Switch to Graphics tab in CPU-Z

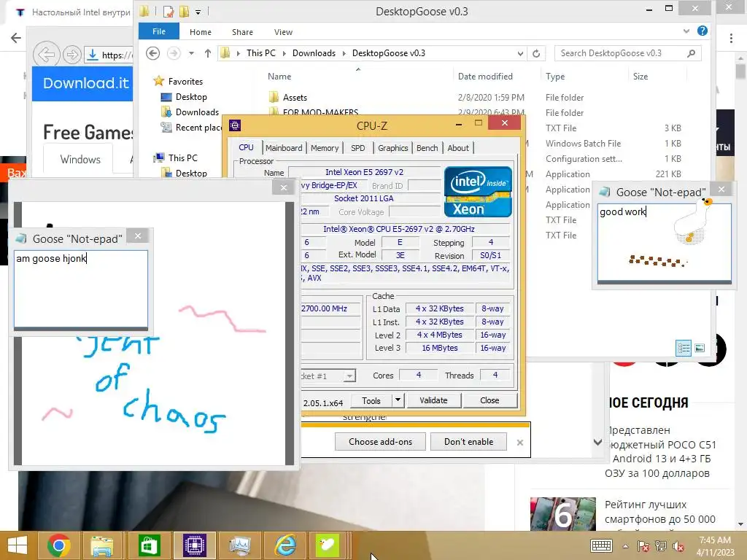(x=393, y=147)
